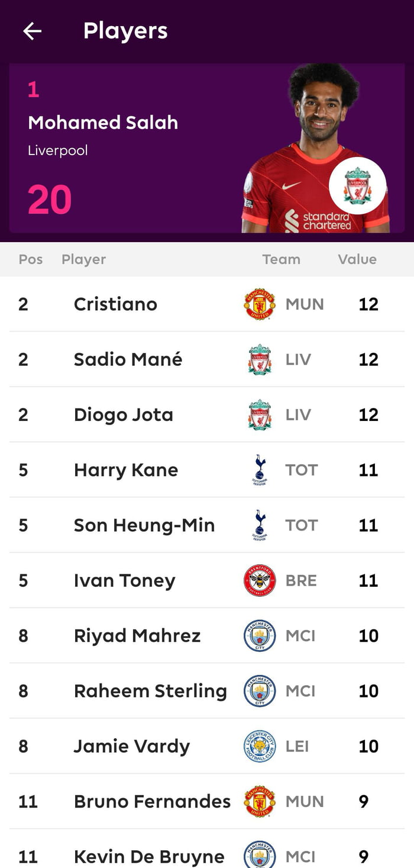Click the Manchester City crest beside Kevin De Bruyne
Viewport: 414px width, 868px height.
click(259, 856)
